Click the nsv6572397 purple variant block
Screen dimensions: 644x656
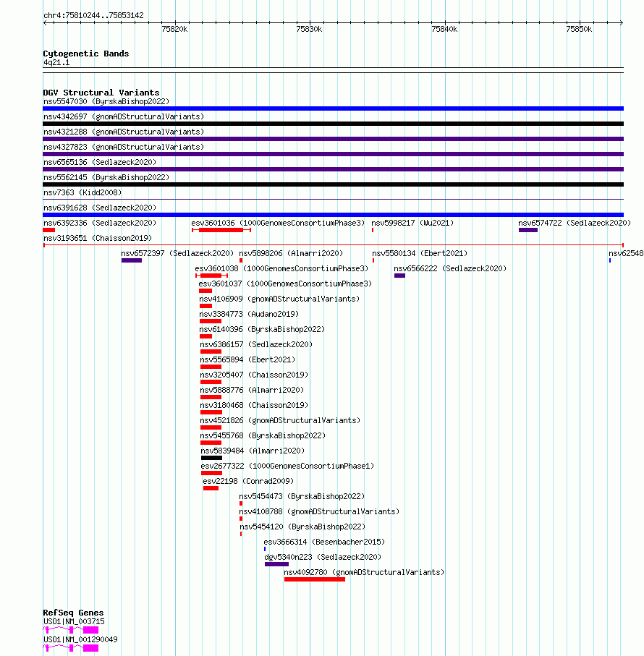pos(132,260)
